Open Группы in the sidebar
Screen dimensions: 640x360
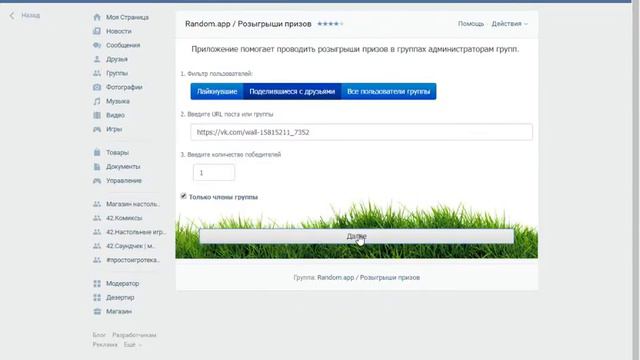pyautogui.click(x=117, y=73)
